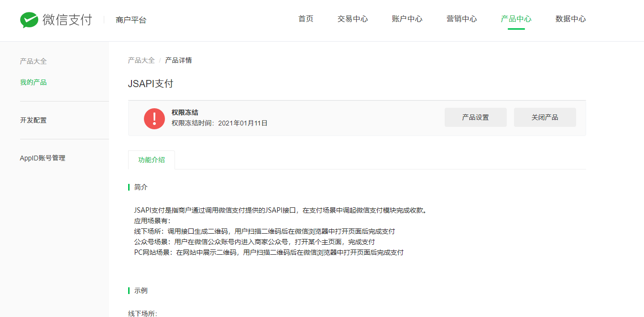Click the 产品设置 button
Viewport: 644px width, 317px height.
[x=476, y=117]
